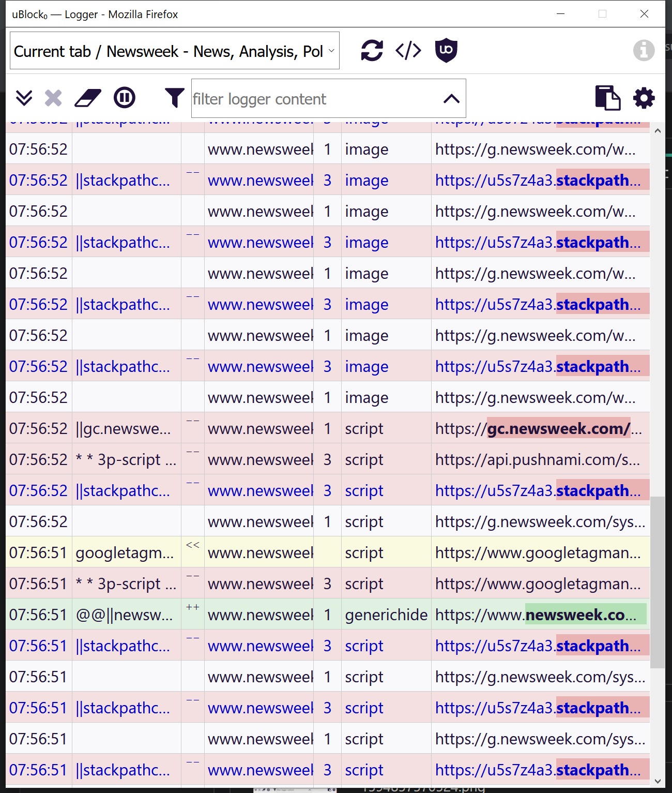The height and width of the screenshot is (793, 672).
Task: Open the DOM inspector code icon
Action: [x=408, y=50]
